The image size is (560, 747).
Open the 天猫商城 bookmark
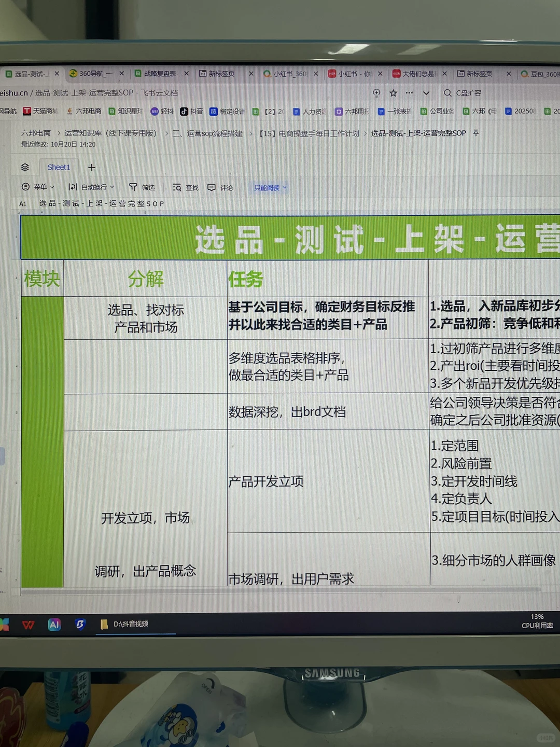point(40,111)
